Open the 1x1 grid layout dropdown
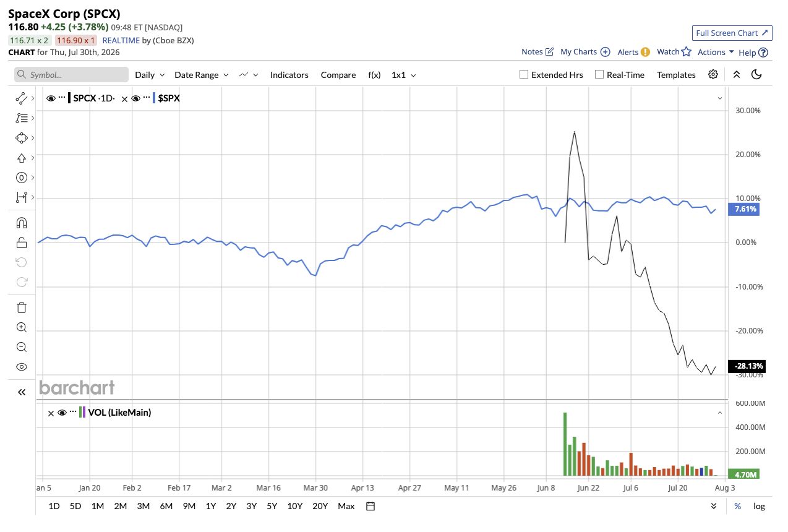Viewport: 788px width, 532px height. (404, 75)
